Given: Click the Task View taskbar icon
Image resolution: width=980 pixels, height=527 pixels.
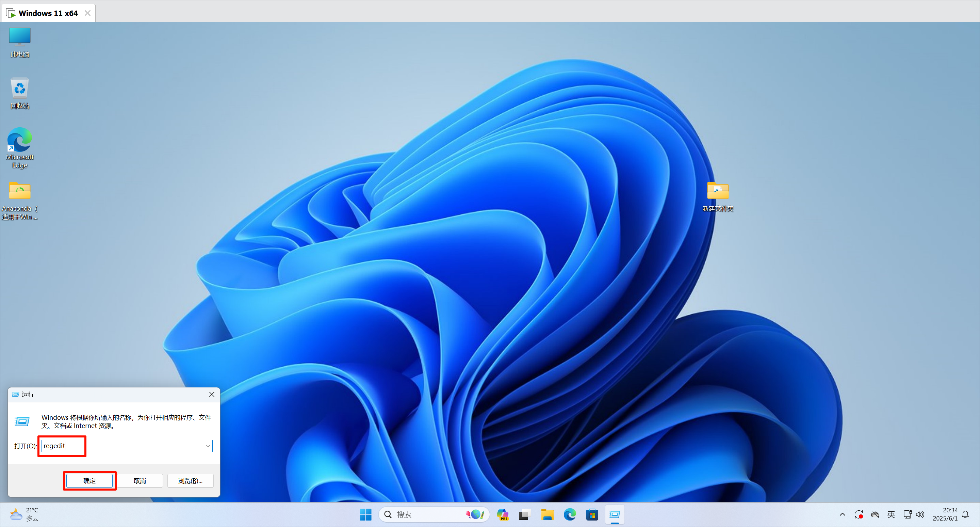Looking at the screenshot, I should pos(524,514).
